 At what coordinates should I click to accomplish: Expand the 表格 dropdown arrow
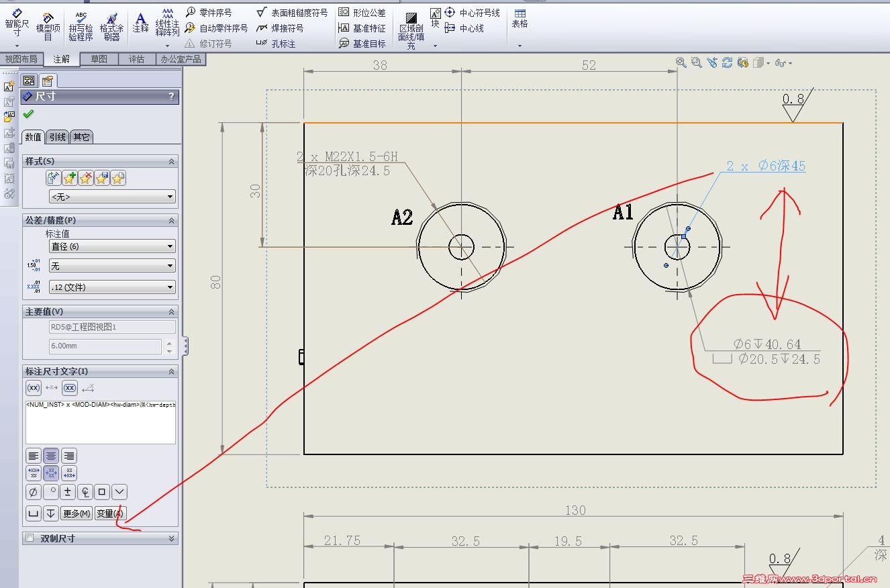(x=520, y=46)
